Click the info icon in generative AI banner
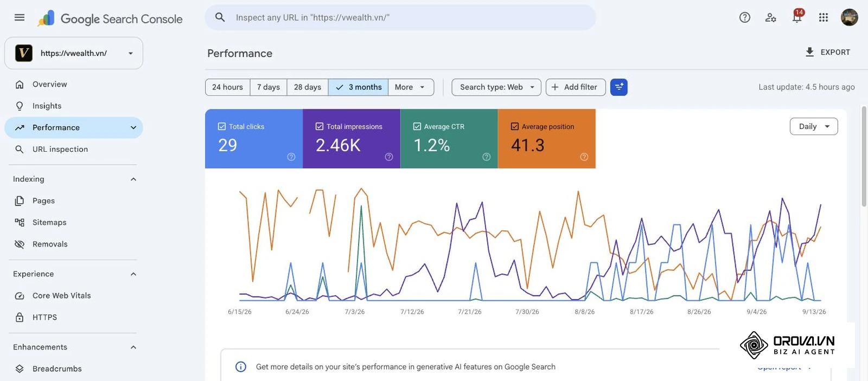This screenshot has height=381, width=868. 241,367
